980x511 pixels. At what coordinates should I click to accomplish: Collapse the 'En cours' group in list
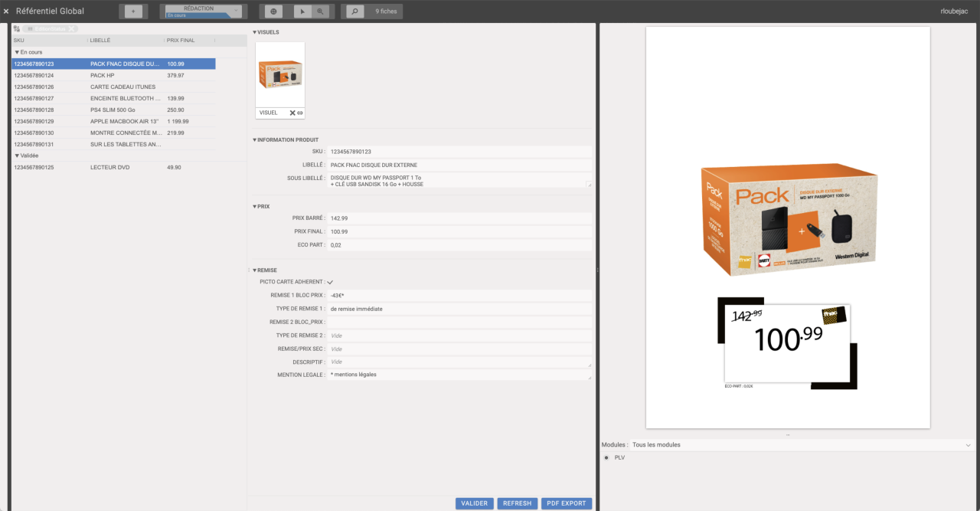[17, 52]
